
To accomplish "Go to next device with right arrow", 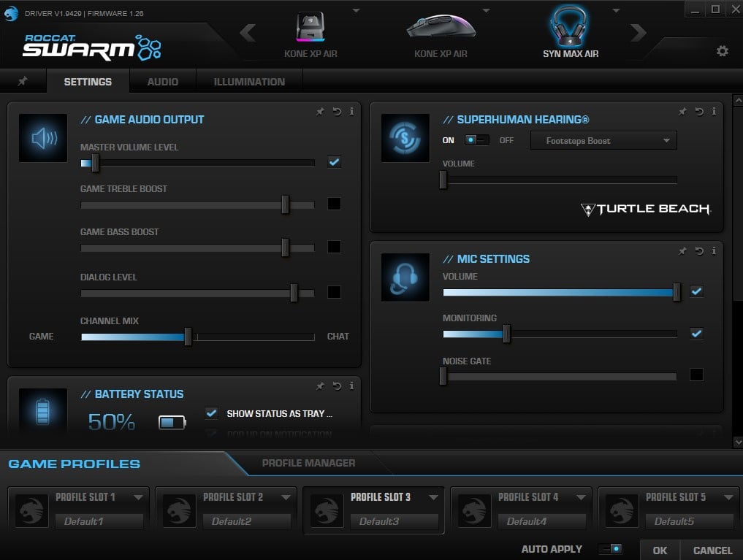I will [639, 33].
